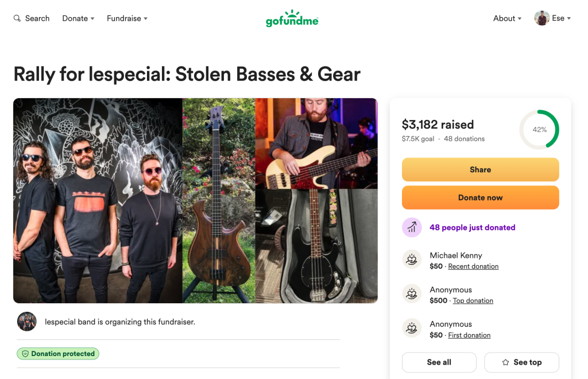
Task: Click the Share button
Action: pos(480,169)
